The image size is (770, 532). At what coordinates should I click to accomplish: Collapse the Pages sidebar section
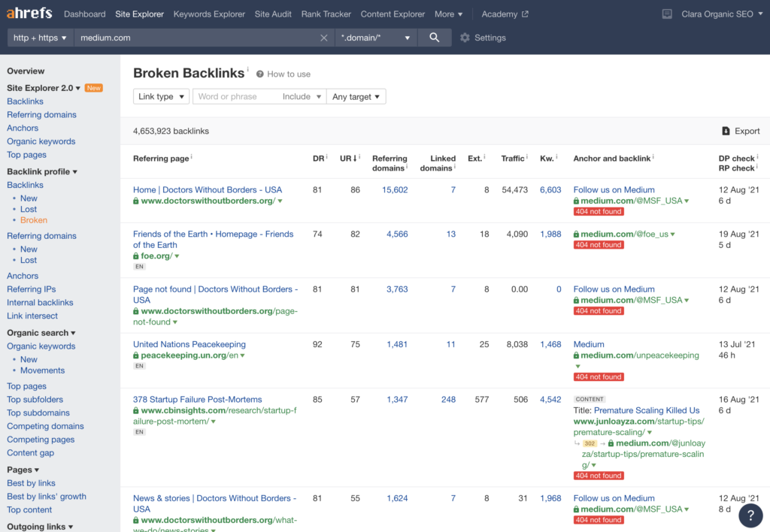click(23, 470)
